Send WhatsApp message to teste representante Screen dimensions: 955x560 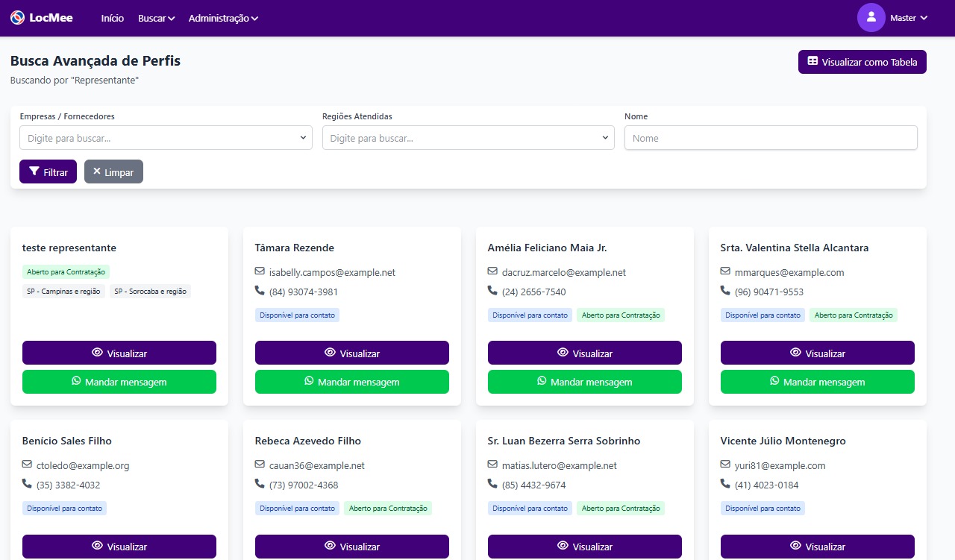pos(119,382)
